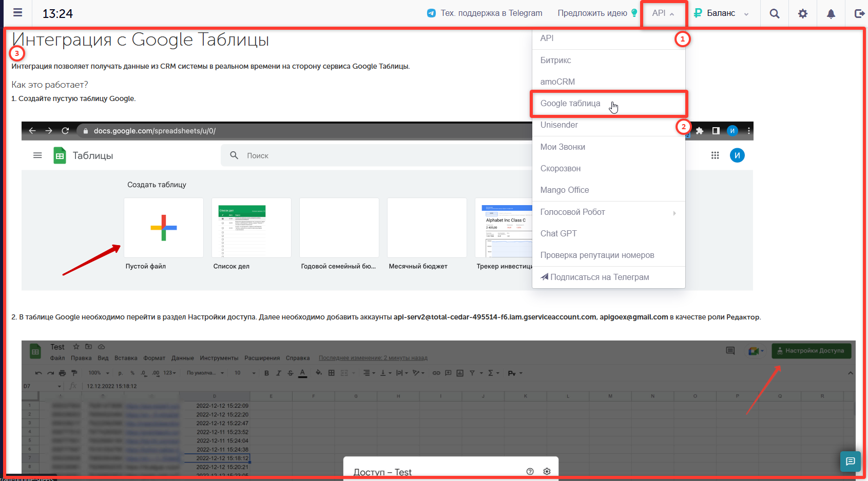Image resolution: width=868 pixels, height=481 pixels.
Task: Click the 13:24 clock text
Action: pyautogui.click(x=57, y=14)
